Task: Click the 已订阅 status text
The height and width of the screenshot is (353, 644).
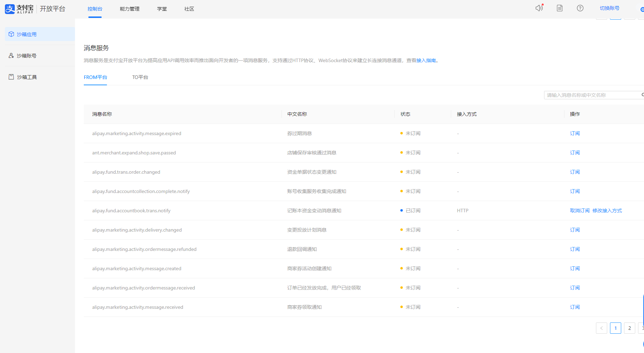Action: (413, 211)
